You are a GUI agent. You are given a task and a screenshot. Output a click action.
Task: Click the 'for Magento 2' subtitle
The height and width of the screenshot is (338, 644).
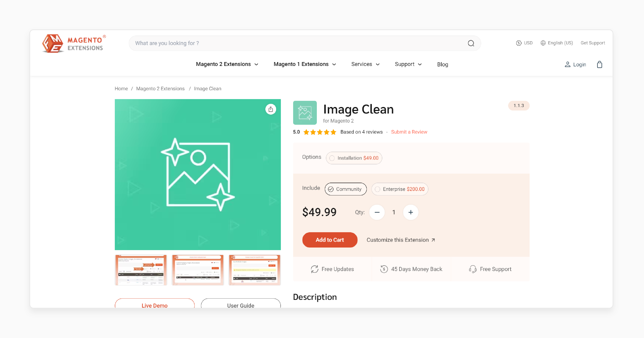(338, 121)
